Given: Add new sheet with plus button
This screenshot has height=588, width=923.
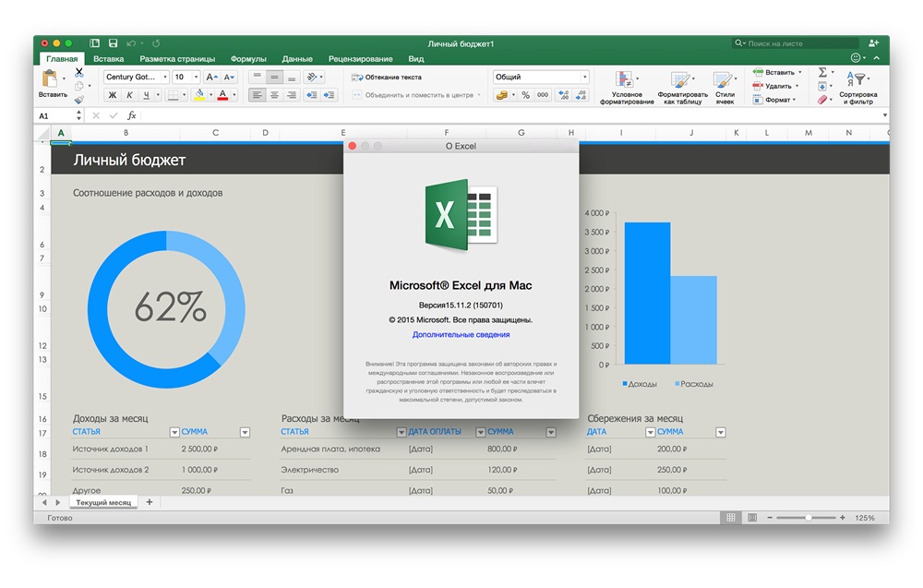Looking at the screenshot, I should coord(149,502).
